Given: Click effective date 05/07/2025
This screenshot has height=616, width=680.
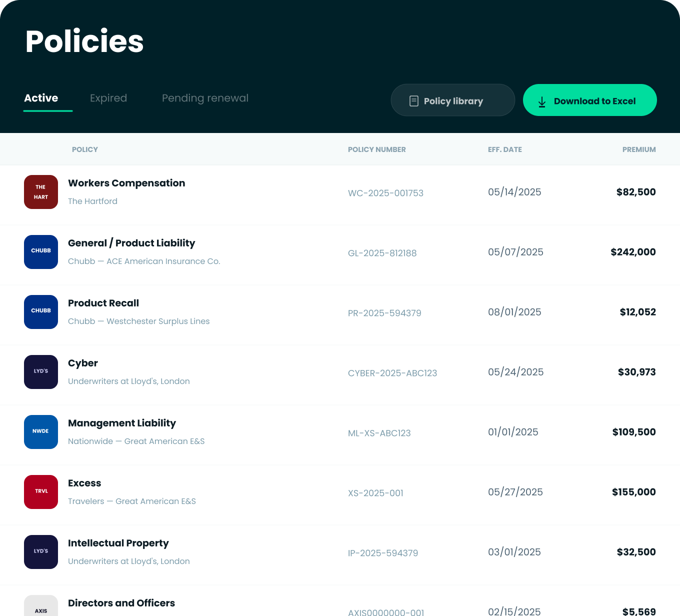Looking at the screenshot, I should point(515,252).
